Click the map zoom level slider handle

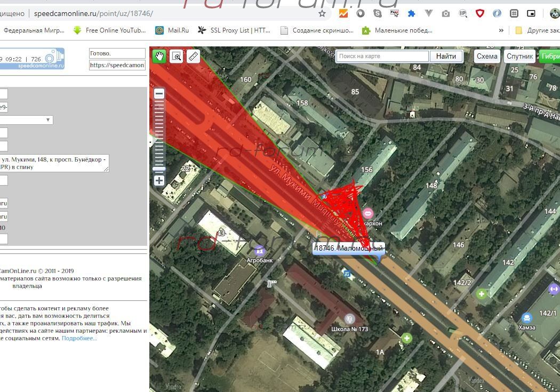[159, 169]
